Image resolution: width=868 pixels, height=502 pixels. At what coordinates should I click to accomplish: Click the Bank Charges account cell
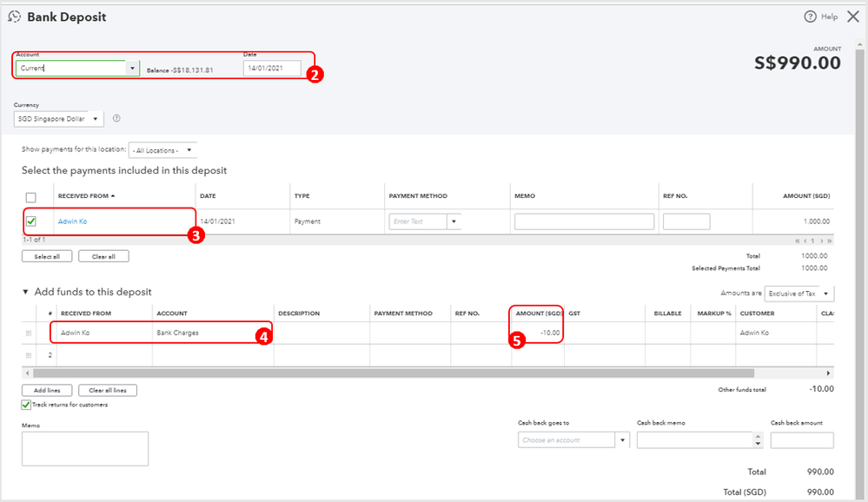tap(213, 334)
